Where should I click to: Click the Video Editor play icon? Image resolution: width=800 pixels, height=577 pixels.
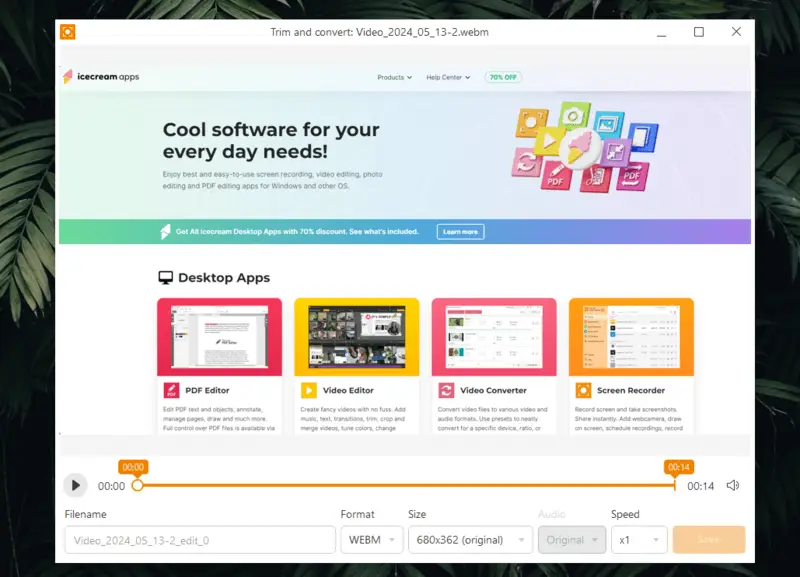tap(309, 390)
